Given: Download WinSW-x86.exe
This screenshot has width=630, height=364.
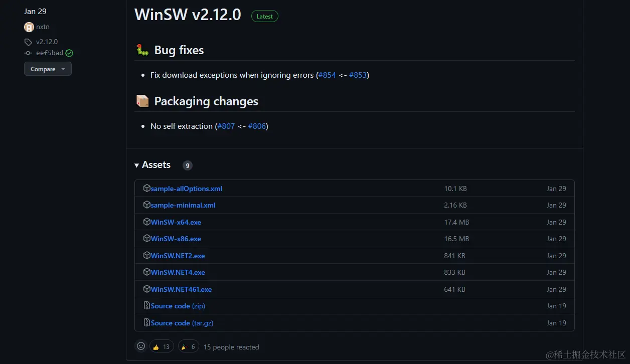Looking at the screenshot, I should click(x=176, y=239).
